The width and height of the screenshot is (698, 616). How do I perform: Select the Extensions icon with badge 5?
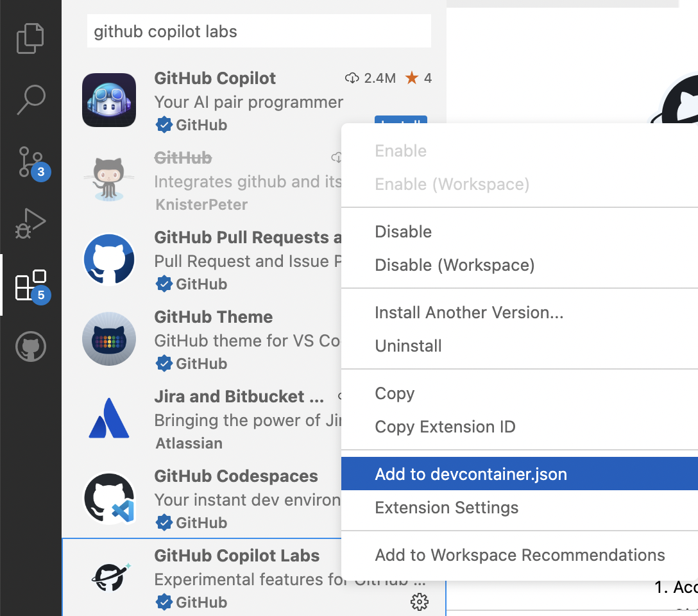tap(31, 284)
